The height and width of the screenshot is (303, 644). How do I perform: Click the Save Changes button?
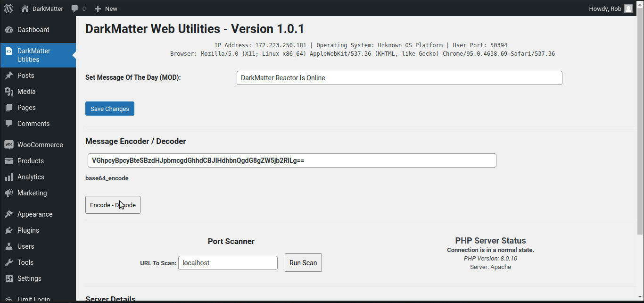coord(110,109)
